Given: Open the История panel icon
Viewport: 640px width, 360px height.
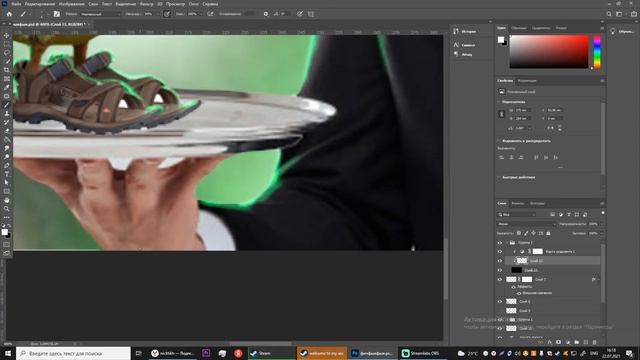Looking at the screenshot, I should click(456, 31).
